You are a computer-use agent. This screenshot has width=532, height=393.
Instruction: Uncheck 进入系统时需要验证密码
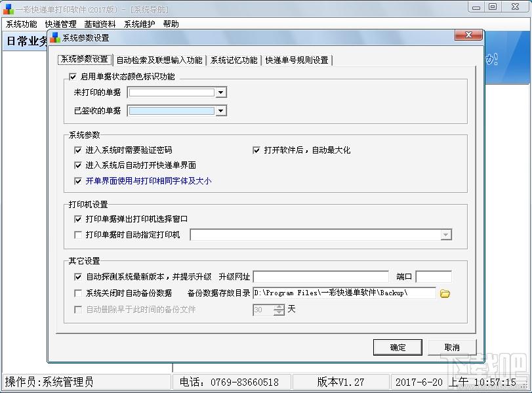point(78,150)
